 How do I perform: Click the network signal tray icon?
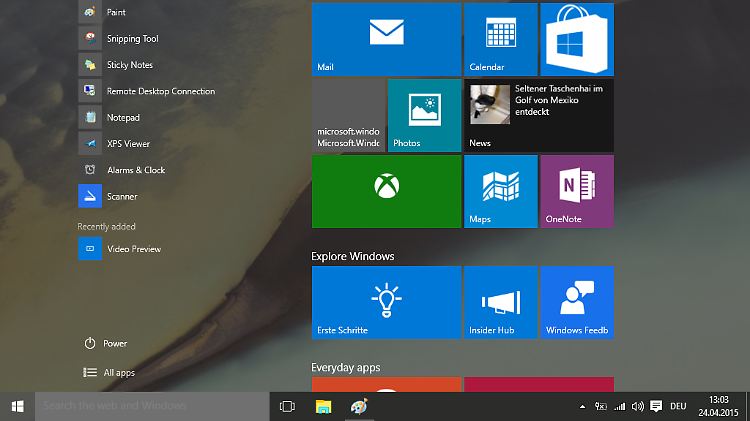click(620, 407)
